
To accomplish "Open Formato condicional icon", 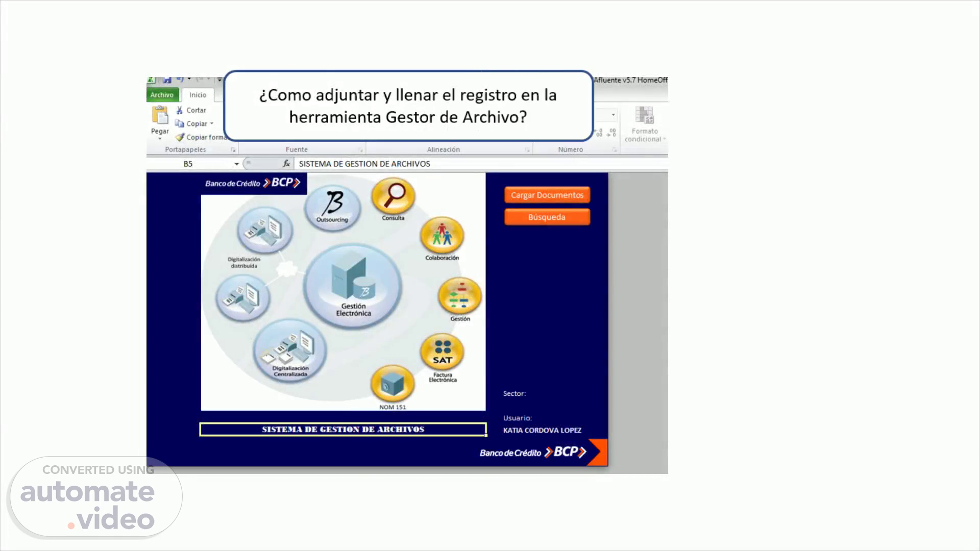I will pos(644,115).
